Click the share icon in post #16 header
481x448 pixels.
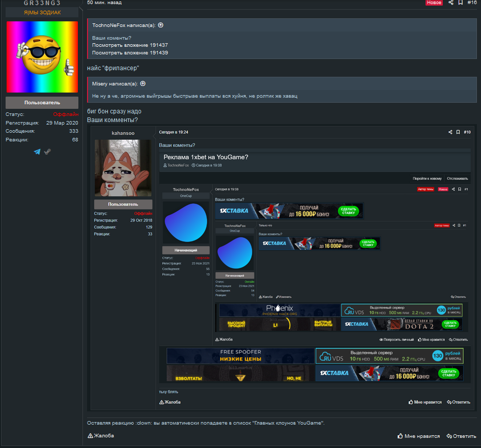[451, 3]
